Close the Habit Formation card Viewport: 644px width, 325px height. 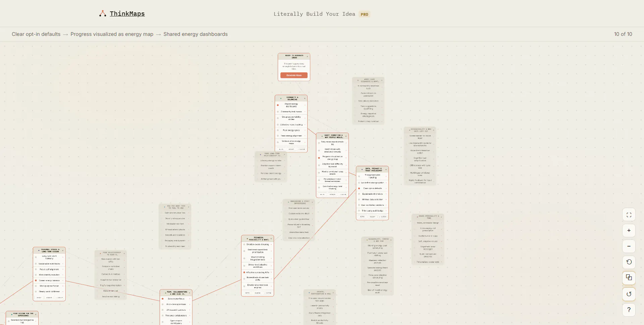click(x=346, y=136)
